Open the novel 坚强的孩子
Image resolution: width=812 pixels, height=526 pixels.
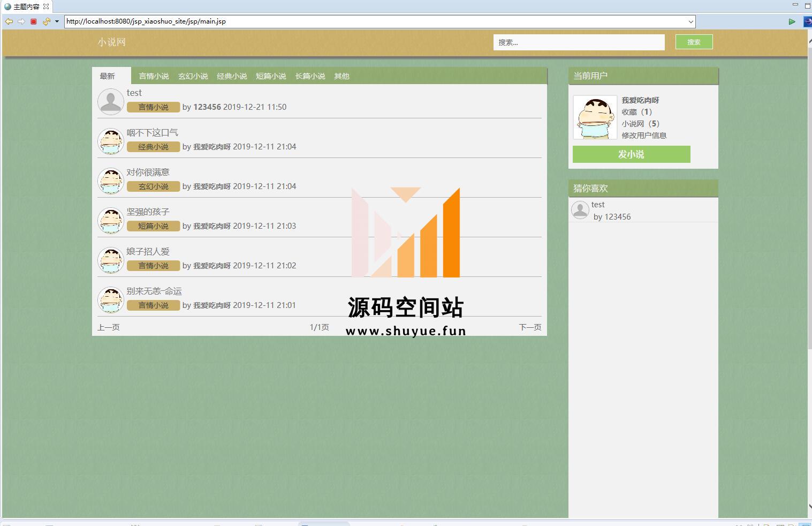click(148, 212)
